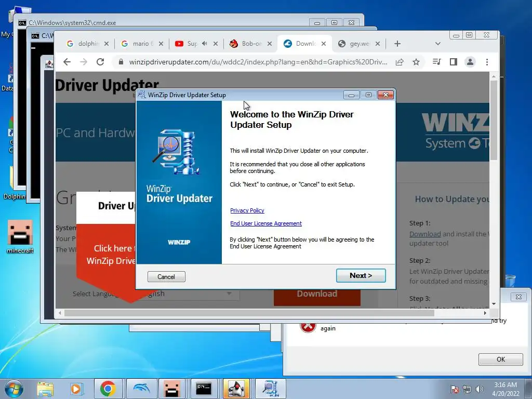Click Next in WinZip Driver Updater Setup
This screenshot has width=532, height=399.
361,275
